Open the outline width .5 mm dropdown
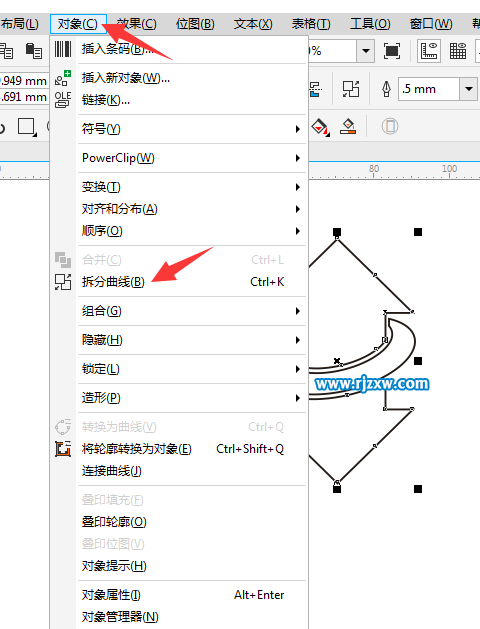 [x=468, y=89]
